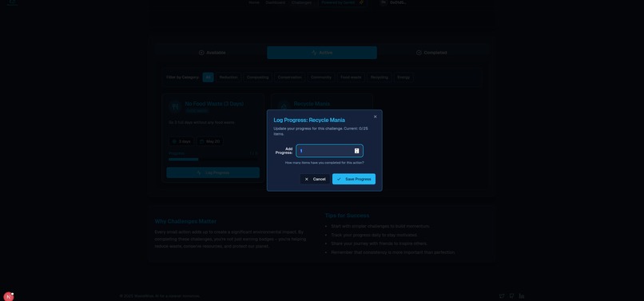Filter challenges by Community
The image size is (644, 301).
(321, 77)
